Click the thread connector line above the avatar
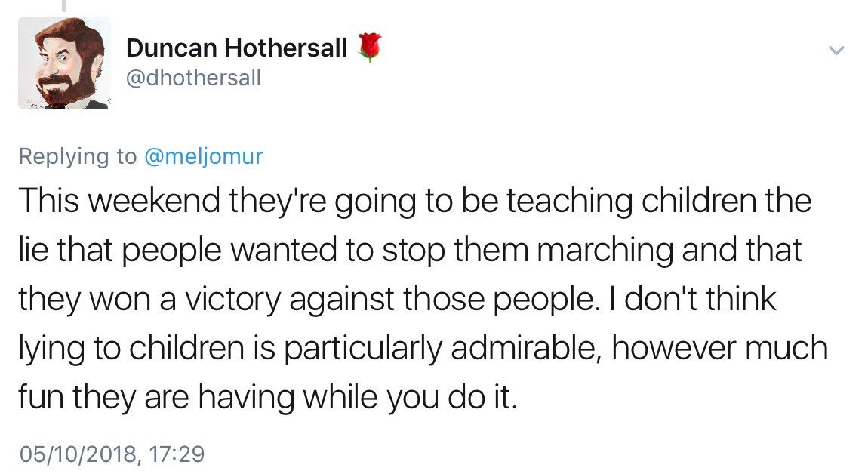This screenshot has width=868, height=471. pyautogui.click(x=64, y=5)
